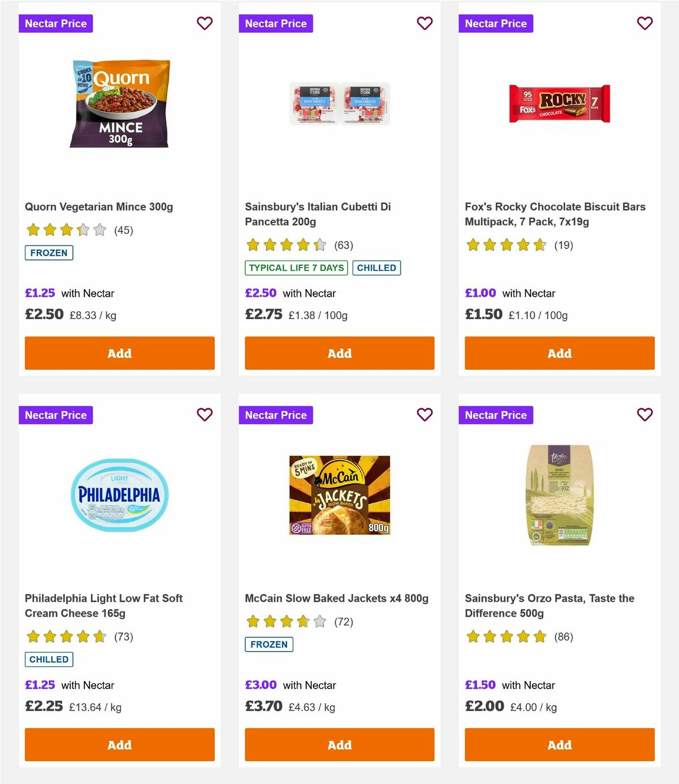Toggle the FROZEN tag on Quorn Mince
This screenshot has height=784, width=679.
click(49, 253)
